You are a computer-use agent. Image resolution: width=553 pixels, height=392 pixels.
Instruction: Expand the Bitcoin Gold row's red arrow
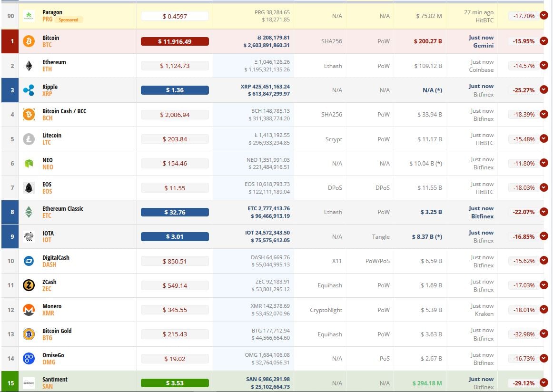pyautogui.click(x=544, y=334)
